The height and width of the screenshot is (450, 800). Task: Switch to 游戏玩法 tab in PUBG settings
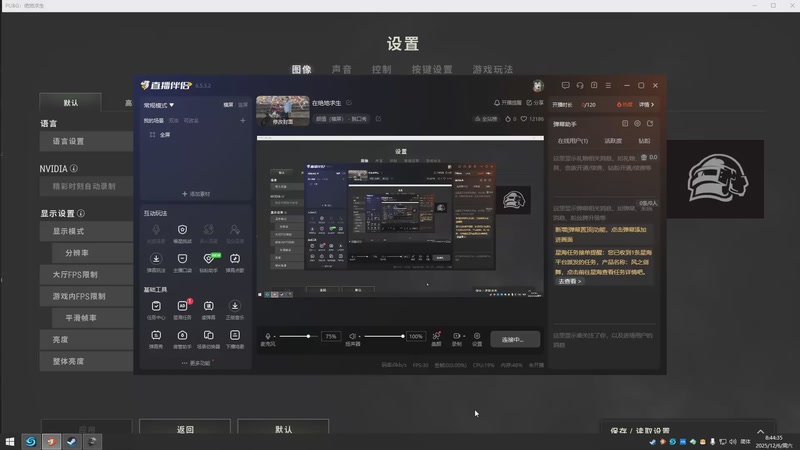pos(492,69)
